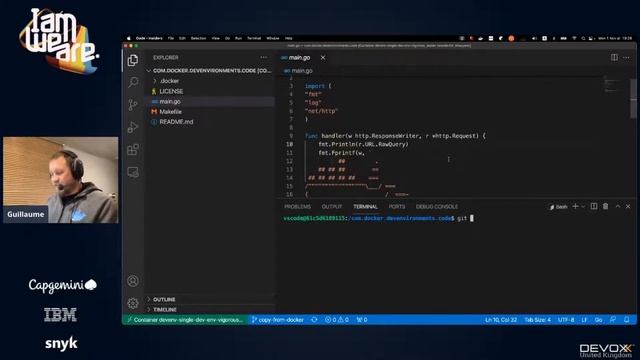This screenshot has width=640, height=360.
Task: Switch to the OUTPUT panel tab
Action: (332, 207)
